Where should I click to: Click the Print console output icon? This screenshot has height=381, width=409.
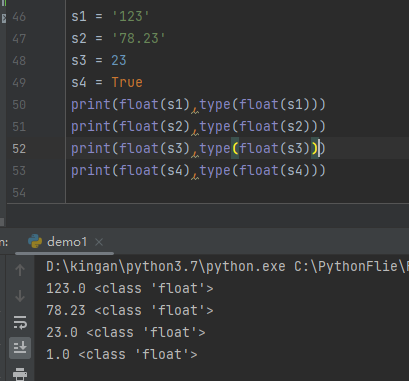(20, 374)
